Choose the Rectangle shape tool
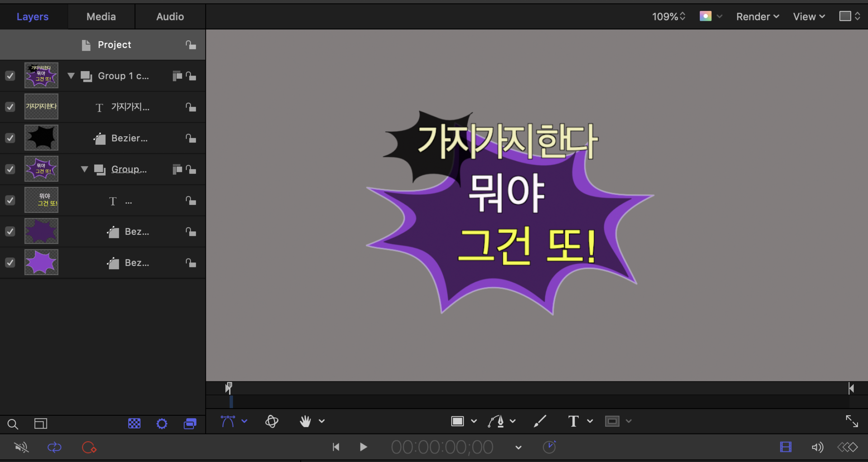Image resolution: width=868 pixels, height=462 pixels. [x=457, y=421]
